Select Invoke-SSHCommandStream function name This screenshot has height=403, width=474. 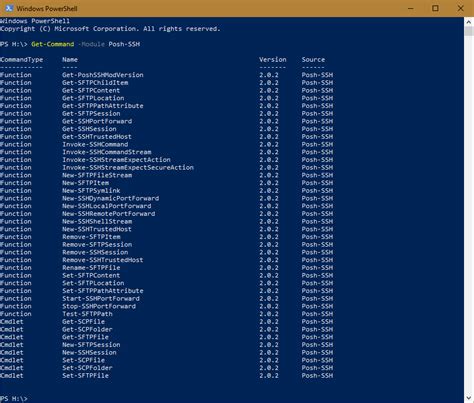[x=107, y=152]
